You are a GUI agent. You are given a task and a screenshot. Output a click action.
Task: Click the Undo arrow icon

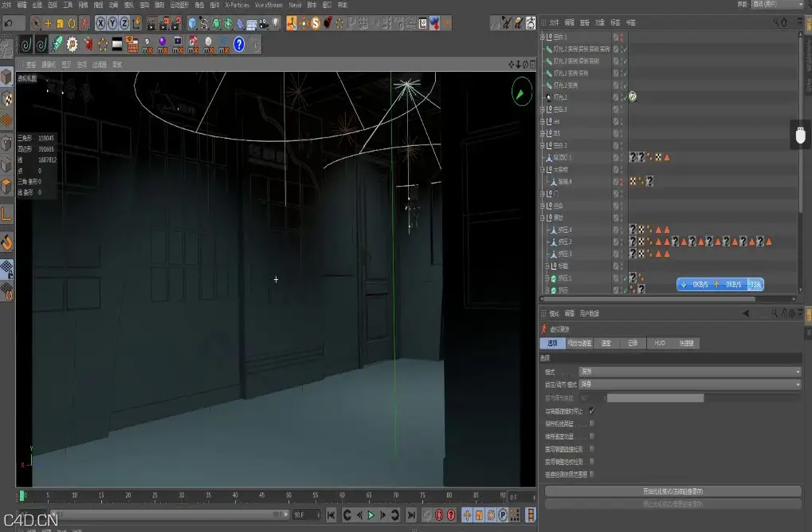9,23
